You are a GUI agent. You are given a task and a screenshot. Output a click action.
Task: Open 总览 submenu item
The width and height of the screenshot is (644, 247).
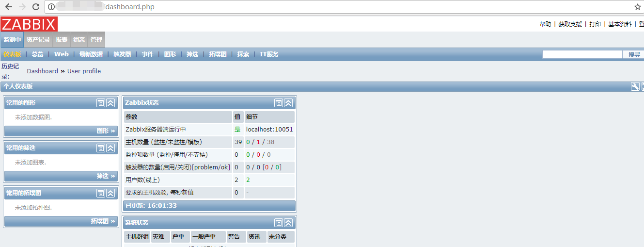37,54
